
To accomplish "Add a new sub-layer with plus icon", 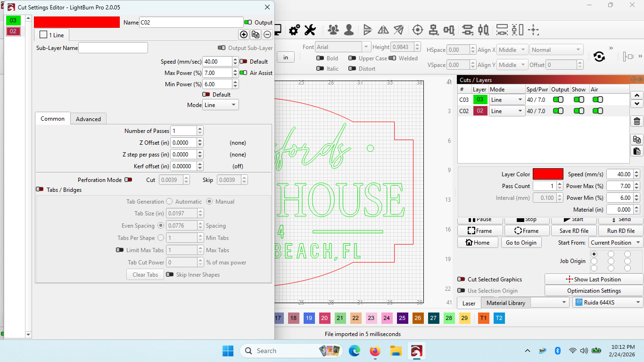I will [244, 34].
